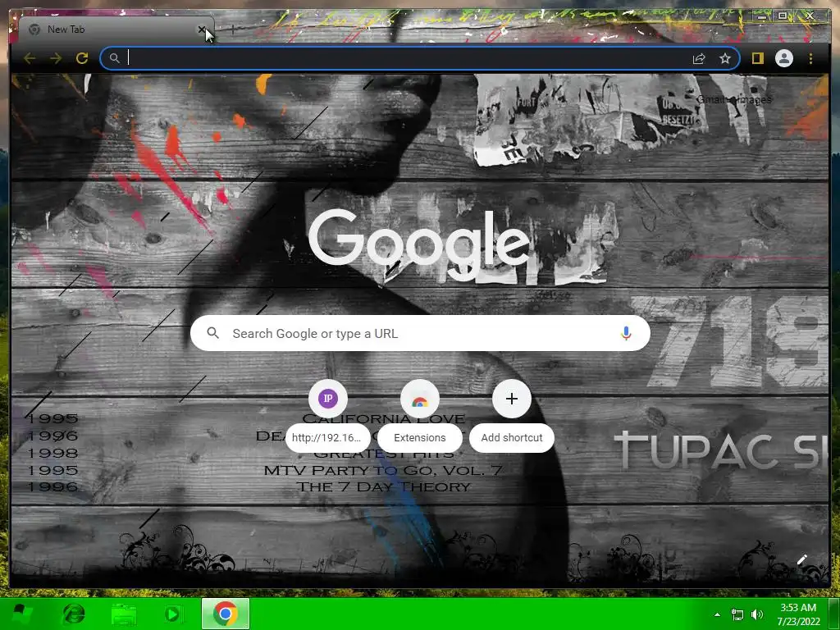
Task: Open the taskbar clock showing 3:53 AM
Action: [798, 614]
